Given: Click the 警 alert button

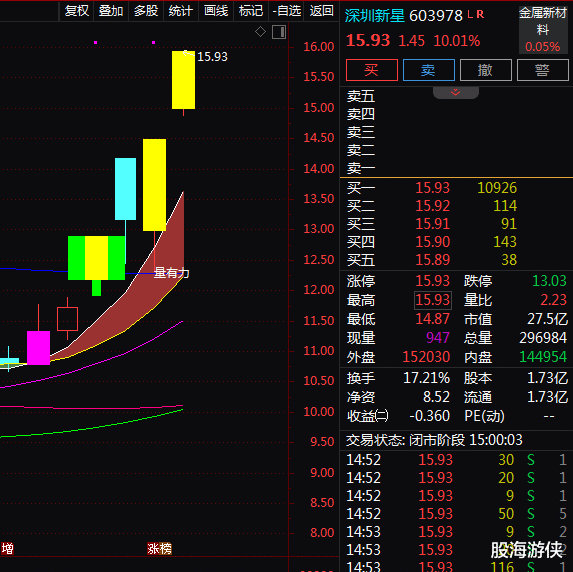Looking at the screenshot, I should 543,70.
